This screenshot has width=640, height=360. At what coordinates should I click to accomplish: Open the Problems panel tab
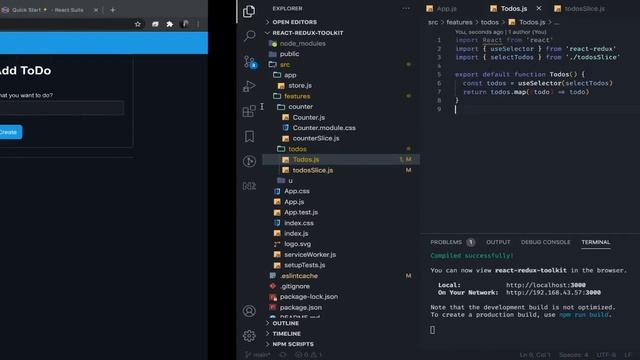446,242
